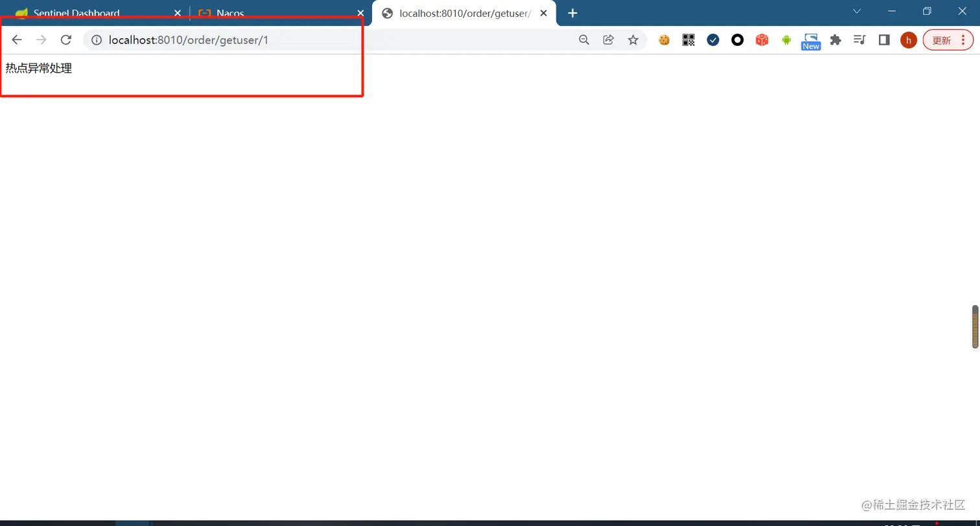Open the profile avatar labeled h

[909, 40]
